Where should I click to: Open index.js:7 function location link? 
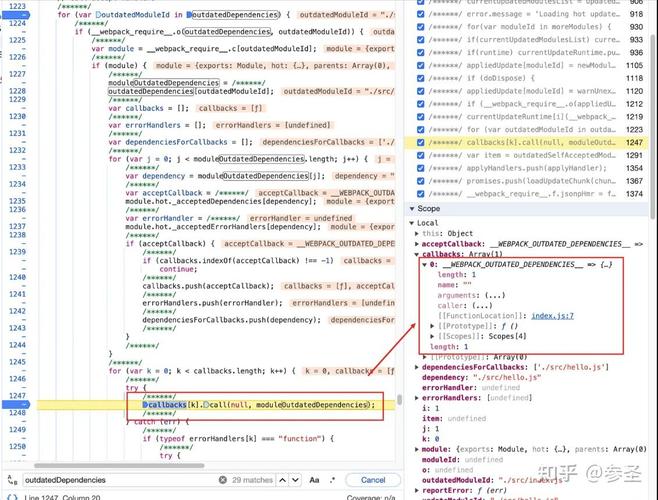point(552,316)
